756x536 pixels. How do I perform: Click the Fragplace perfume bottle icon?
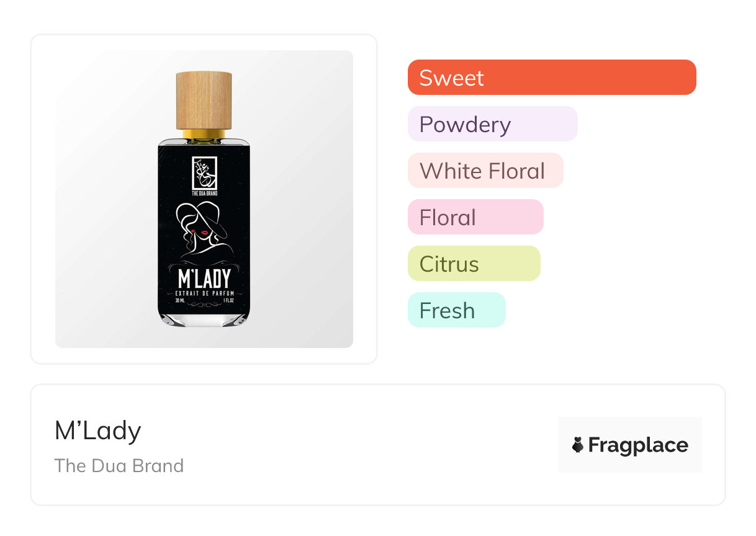click(578, 445)
